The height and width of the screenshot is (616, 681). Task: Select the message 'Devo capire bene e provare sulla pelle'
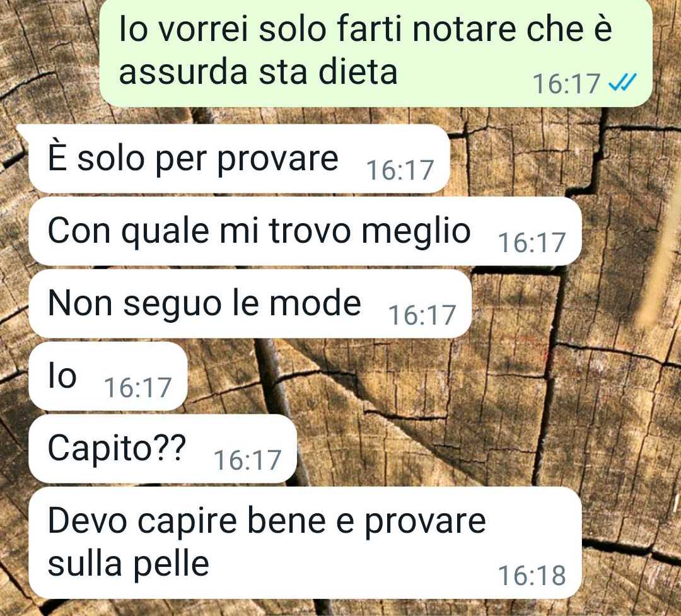305,543
